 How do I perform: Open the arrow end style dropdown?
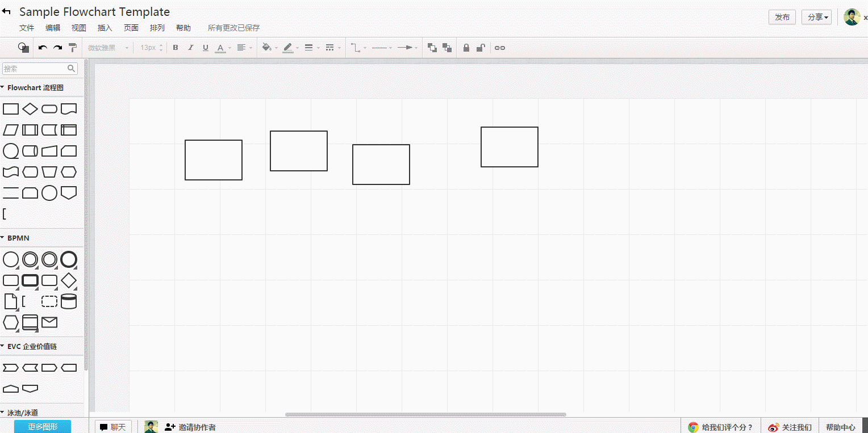click(407, 48)
